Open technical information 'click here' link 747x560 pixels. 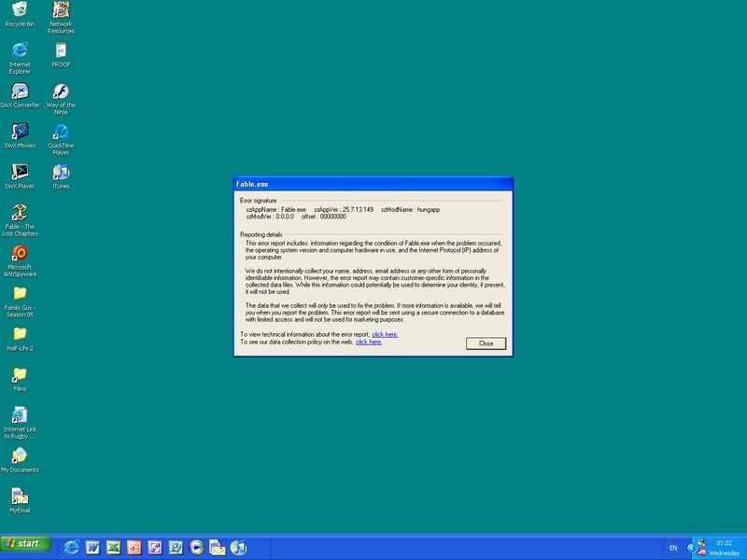pyautogui.click(x=385, y=334)
